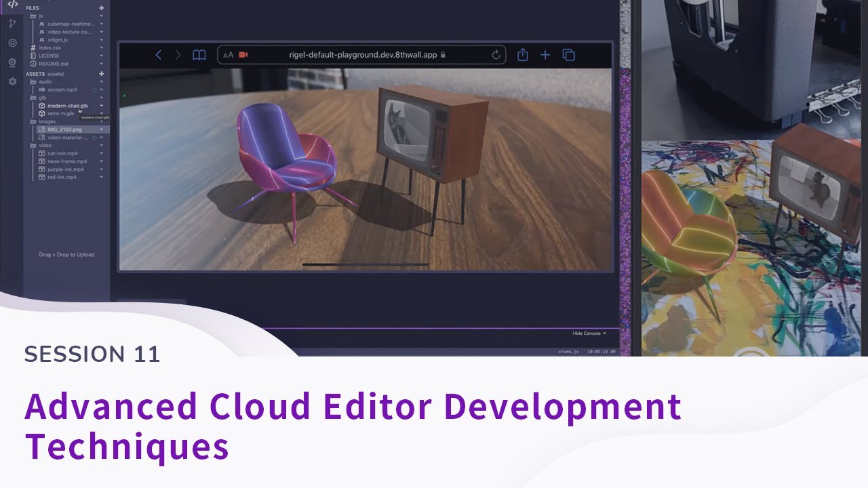Screen dimensions: 868x488
Task: Open LICENSE file from file list
Action: [49, 56]
